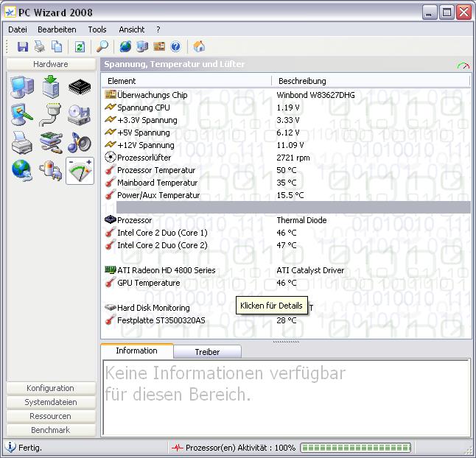Viewport: 476px width, 458px height.
Task: Expand the Systemdateien category
Action: tap(51, 402)
